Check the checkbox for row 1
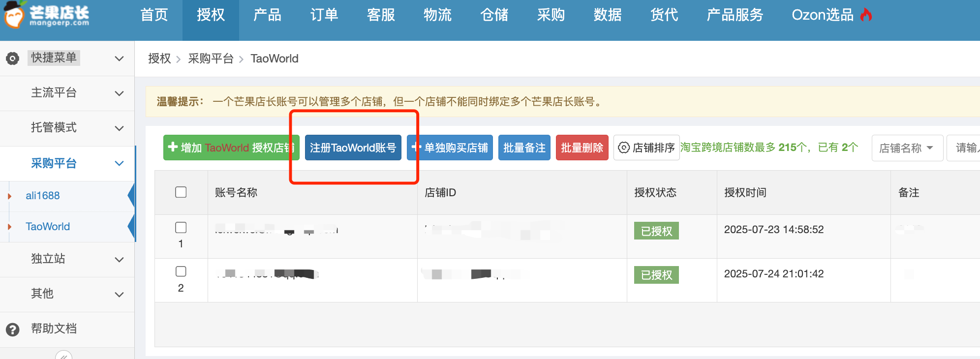The image size is (980, 359). (181, 227)
